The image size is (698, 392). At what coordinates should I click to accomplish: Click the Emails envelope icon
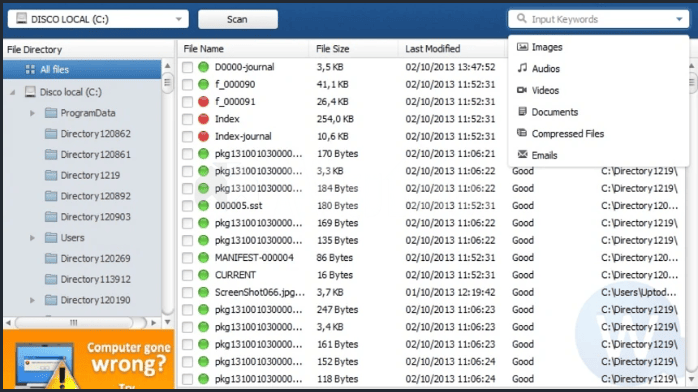pos(522,154)
